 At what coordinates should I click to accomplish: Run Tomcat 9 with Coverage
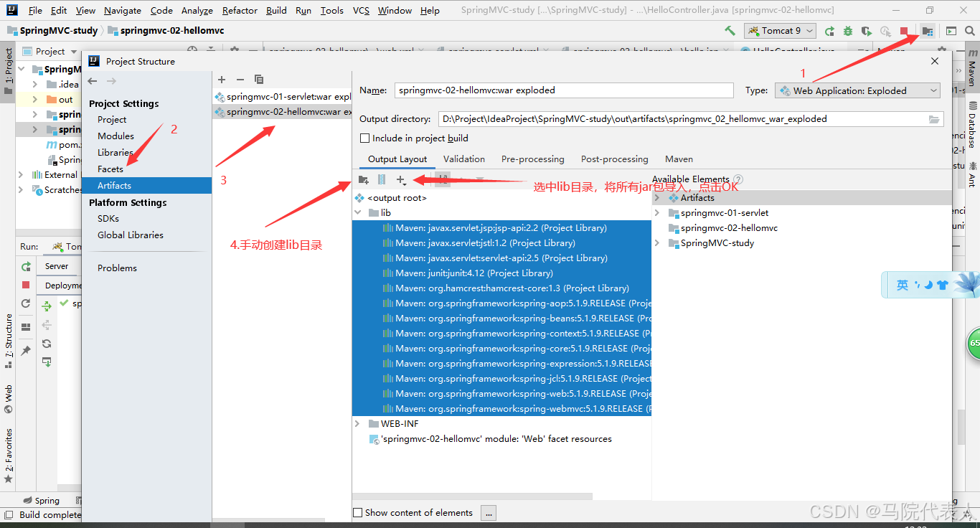pos(867,31)
